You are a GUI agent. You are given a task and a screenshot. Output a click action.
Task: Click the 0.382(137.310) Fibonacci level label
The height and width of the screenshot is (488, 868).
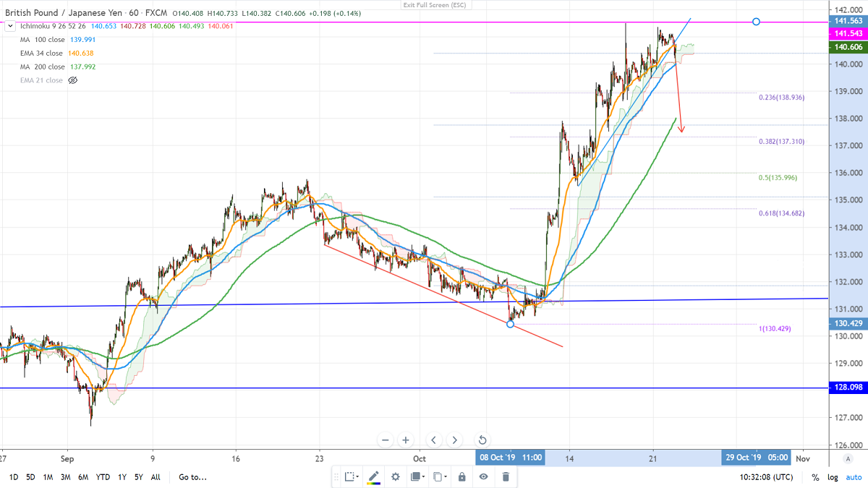[781, 142]
